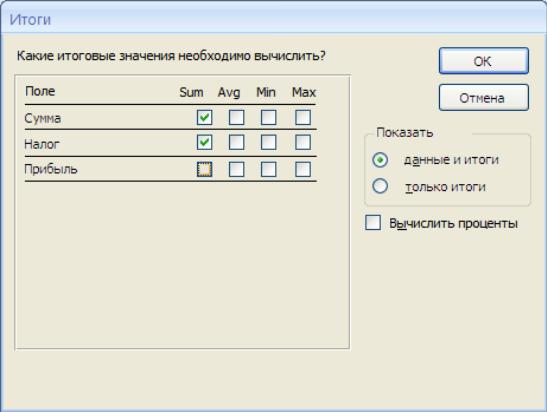
Task: Check Min checkbox for Прибыль field
Action: [x=269, y=170]
